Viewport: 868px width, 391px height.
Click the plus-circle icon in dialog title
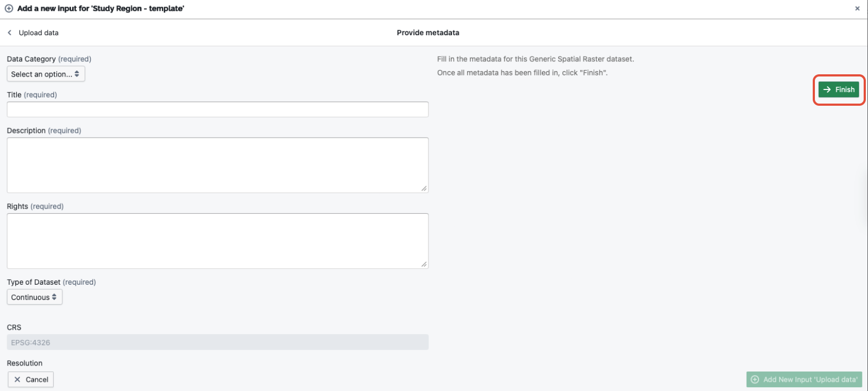[9, 9]
